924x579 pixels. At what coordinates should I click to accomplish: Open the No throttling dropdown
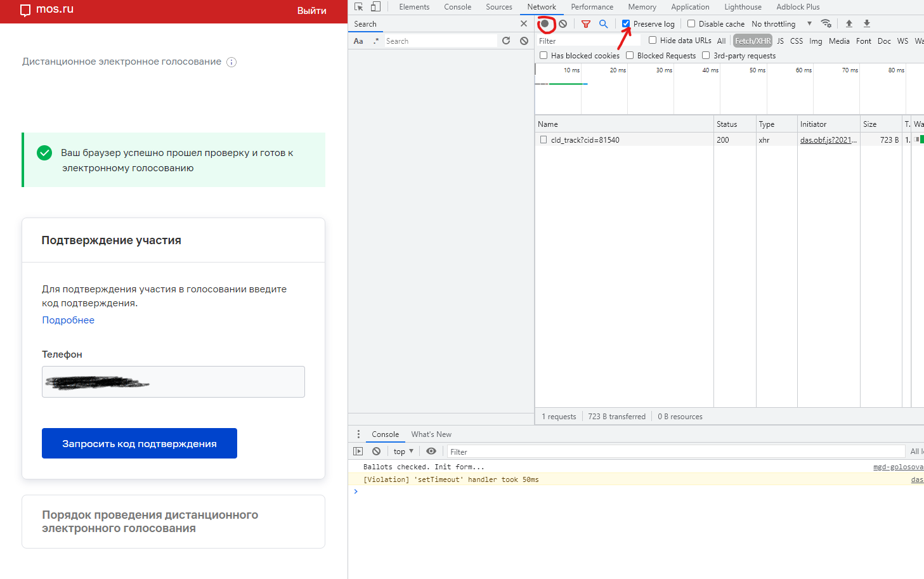click(781, 24)
